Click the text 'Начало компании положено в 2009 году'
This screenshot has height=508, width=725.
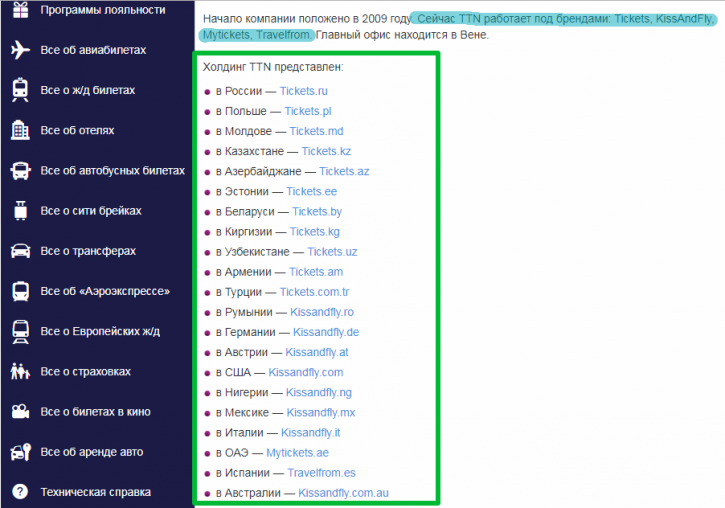(307, 19)
